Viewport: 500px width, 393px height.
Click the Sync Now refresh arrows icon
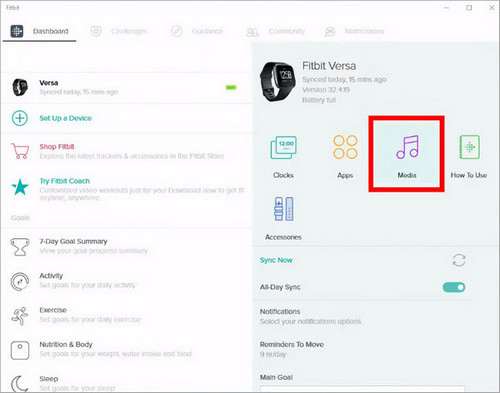click(x=459, y=260)
